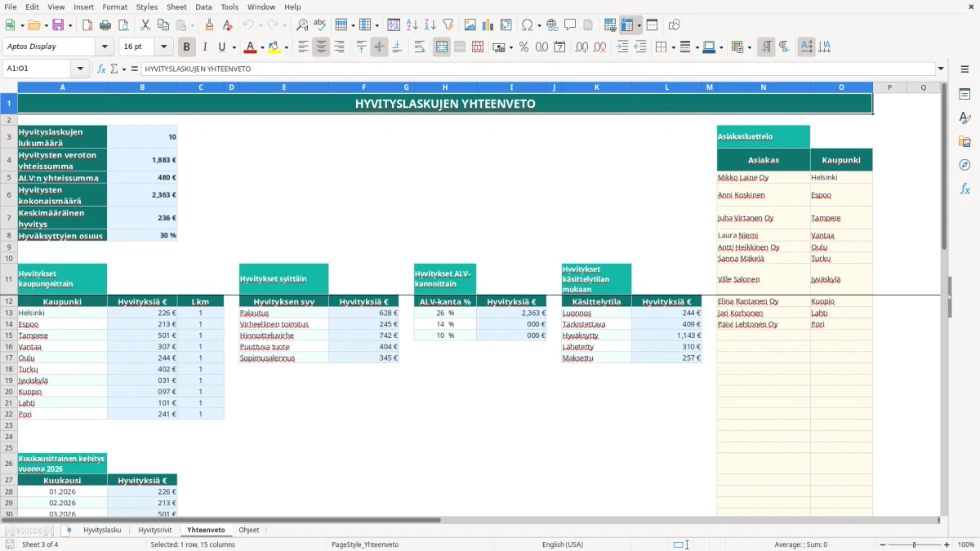Toggle Center Horizontally alignment
The width and height of the screenshot is (980, 551).
click(x=321, y=47)
